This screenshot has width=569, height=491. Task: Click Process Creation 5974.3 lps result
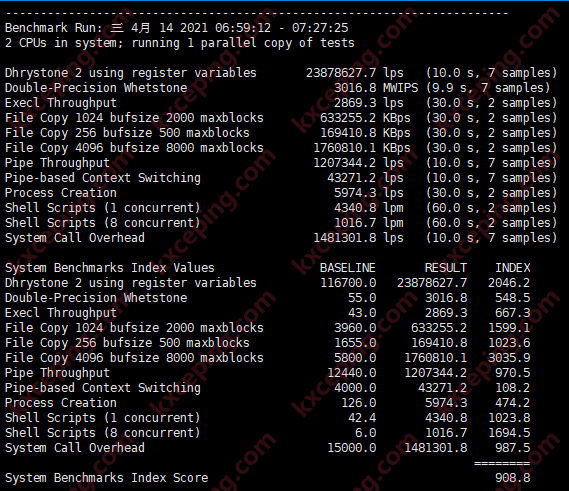(x=368, y=193)
